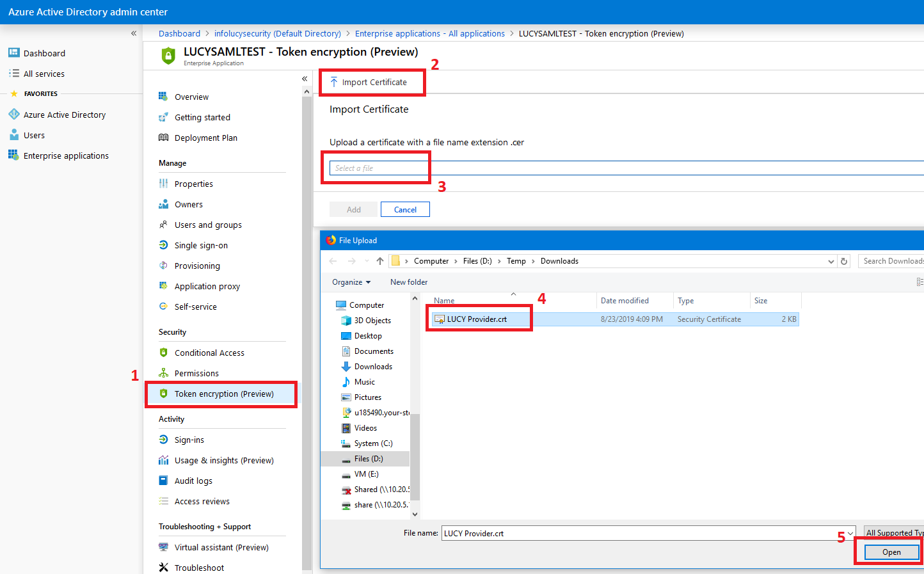Click New folder button
This screenshot has width=924, height=574.
coord(409,282)
